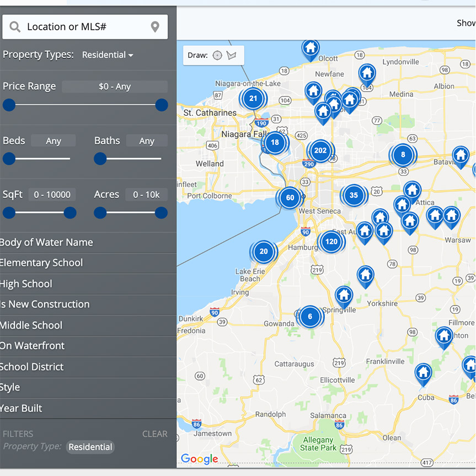The image size is (476, 476).
Task: Click the house marker below Newfane
Action: pyautogui.click(x=313, y=93)
